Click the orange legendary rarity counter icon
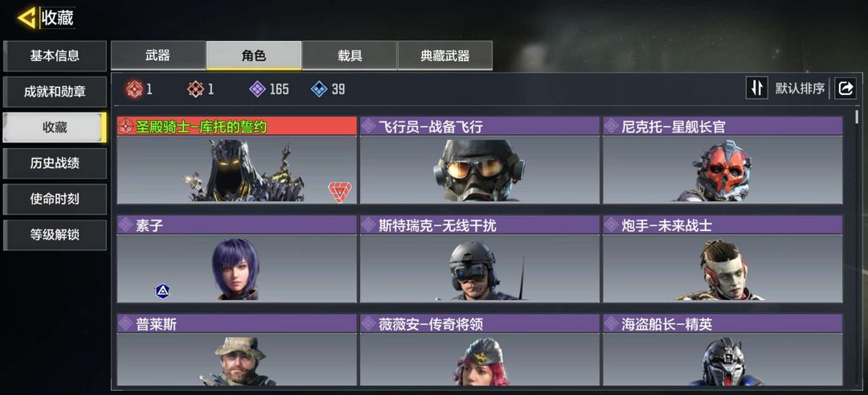The height and width of the screenshot is (395, 868). coord(195,88)
